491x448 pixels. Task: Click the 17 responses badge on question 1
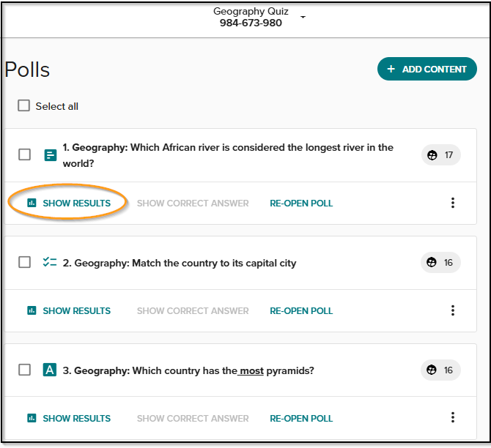pos(441,155)
